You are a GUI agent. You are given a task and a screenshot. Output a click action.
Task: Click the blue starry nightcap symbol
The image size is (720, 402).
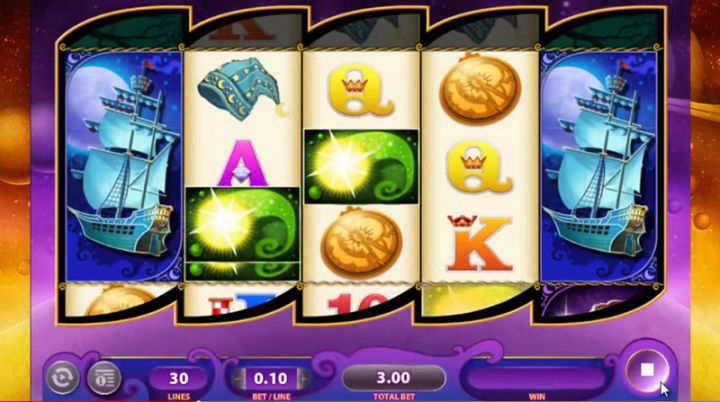(x=241, y=89)
